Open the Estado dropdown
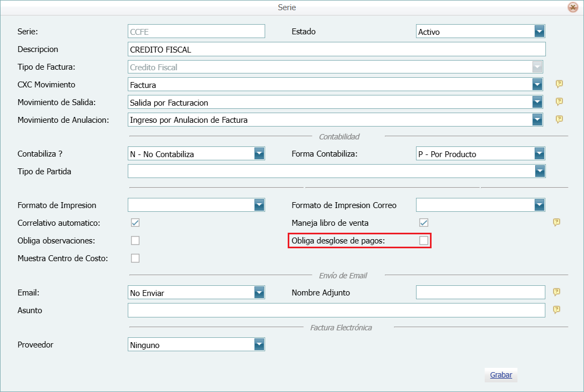 tap(539, 32)
